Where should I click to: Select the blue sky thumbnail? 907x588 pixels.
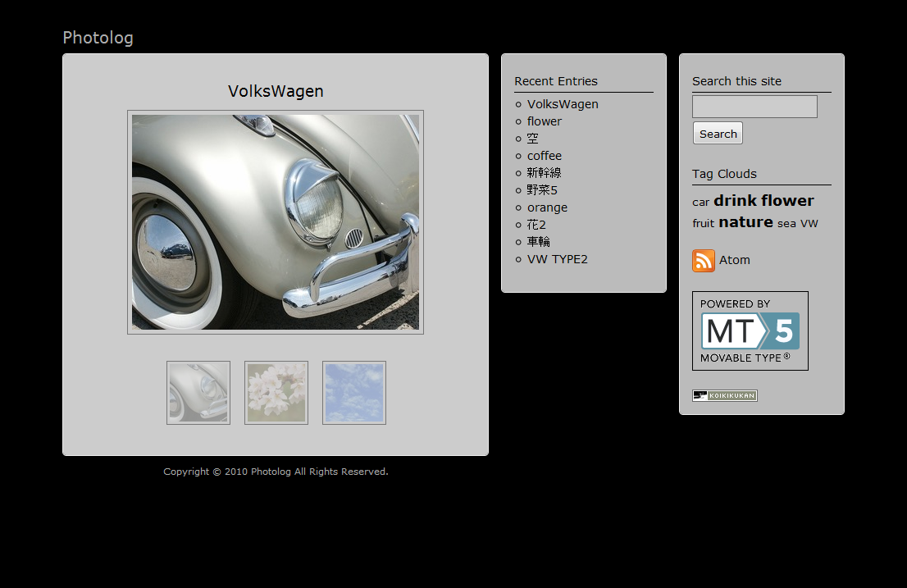(x=354, y=393)
